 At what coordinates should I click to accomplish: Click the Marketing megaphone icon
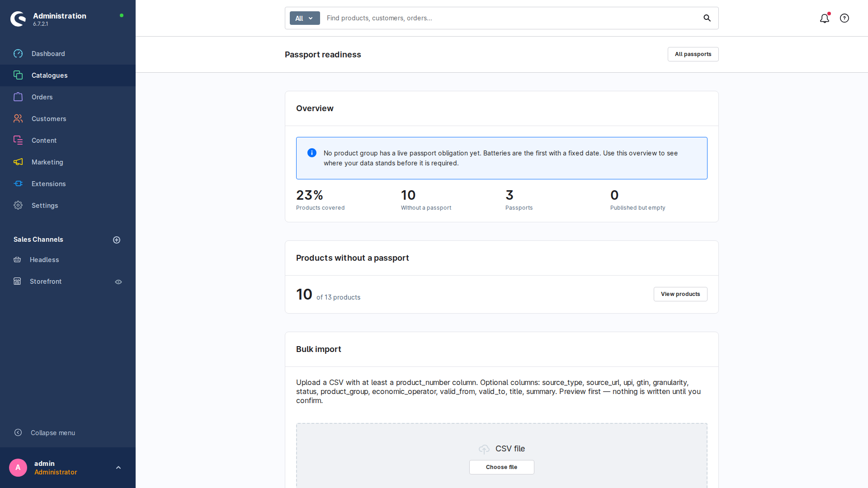coord(18,162)
